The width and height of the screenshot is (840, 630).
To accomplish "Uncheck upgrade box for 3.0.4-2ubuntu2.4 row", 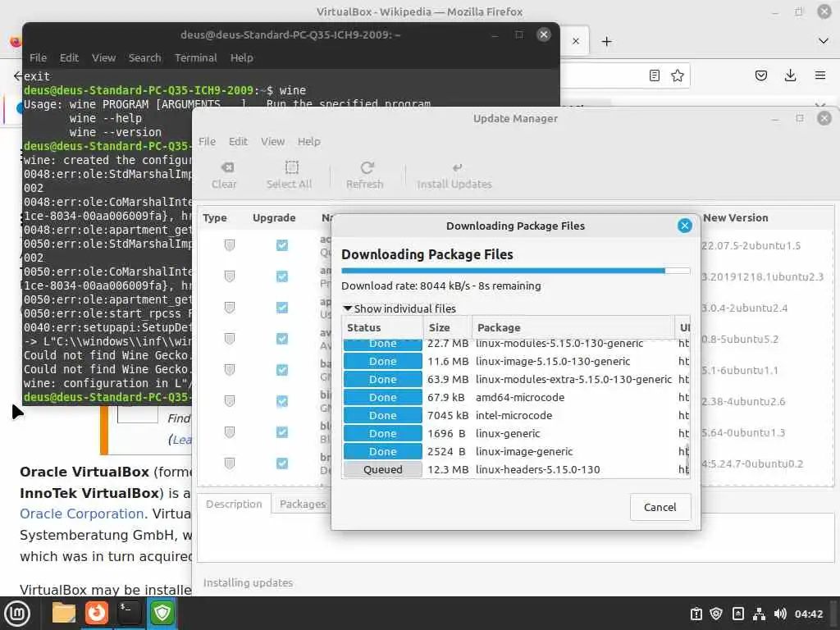I will (x=282, y=308).
